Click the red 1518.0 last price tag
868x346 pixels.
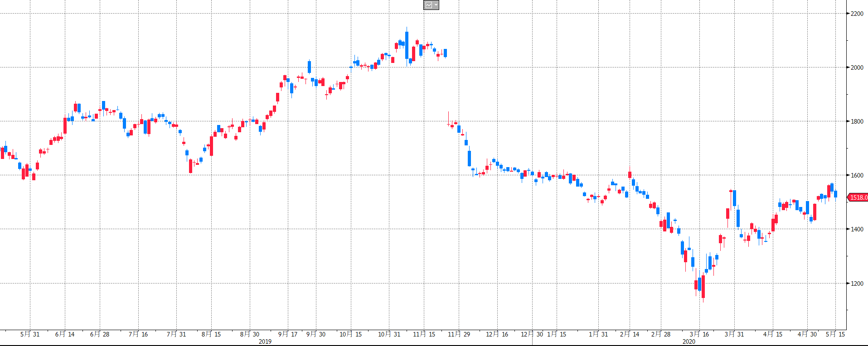pyautogui.click(x=858, y=197)
